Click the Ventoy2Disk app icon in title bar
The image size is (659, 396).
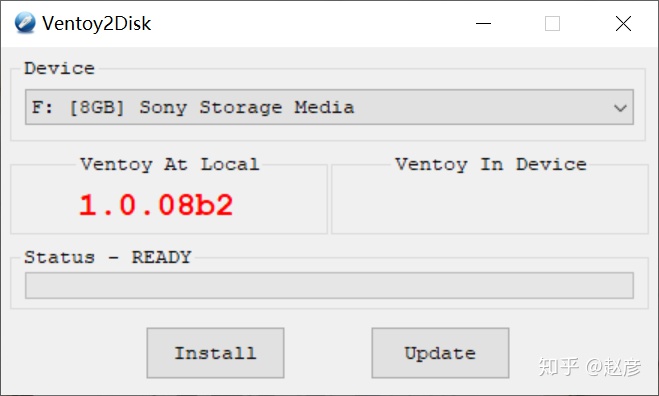click(x=25, y=23)
